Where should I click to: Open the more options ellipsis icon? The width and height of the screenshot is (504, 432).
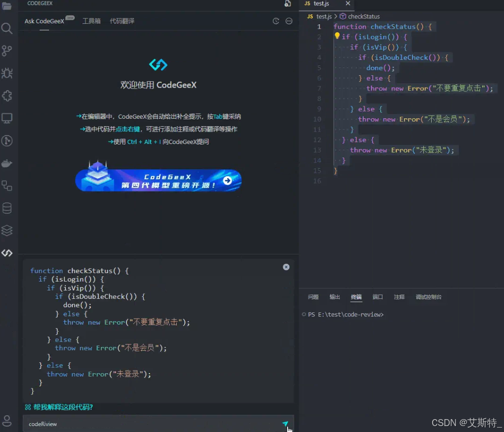(x=289, y=21)
